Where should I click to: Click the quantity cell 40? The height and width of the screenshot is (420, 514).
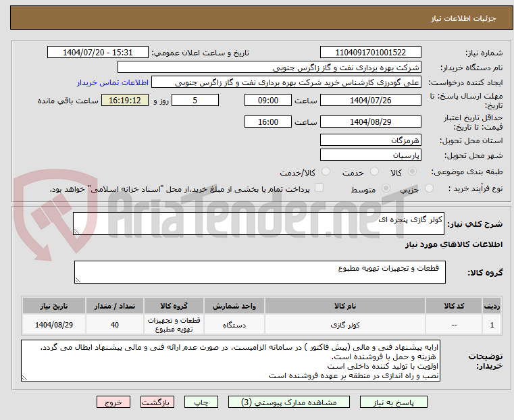(114, 325)
